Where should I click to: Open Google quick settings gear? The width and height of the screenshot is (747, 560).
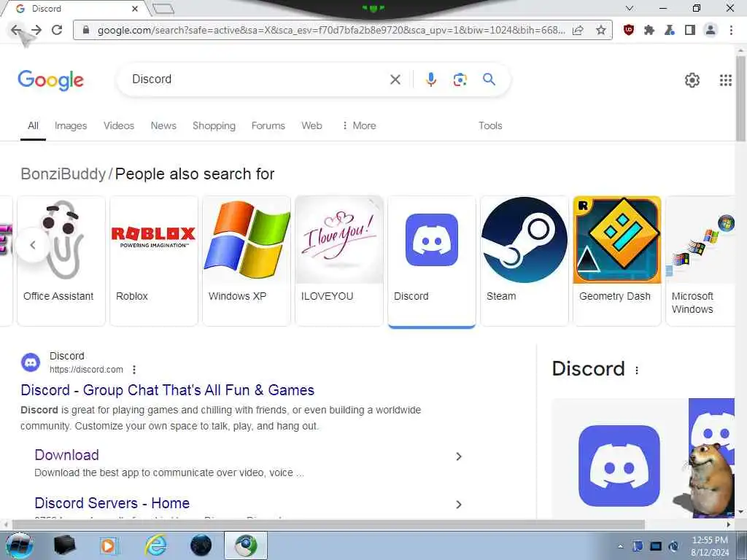coord(692,80)
